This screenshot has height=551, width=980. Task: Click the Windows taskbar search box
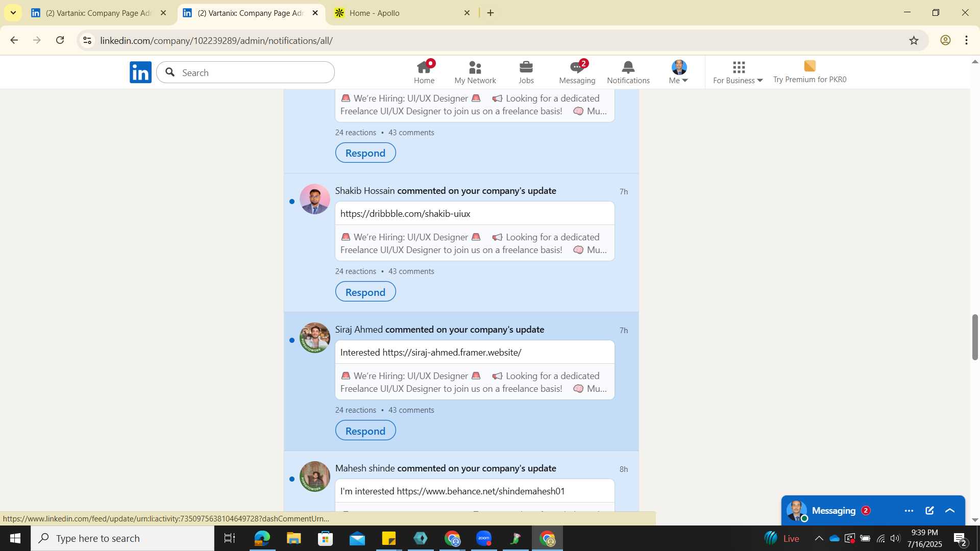pos(122,538)
